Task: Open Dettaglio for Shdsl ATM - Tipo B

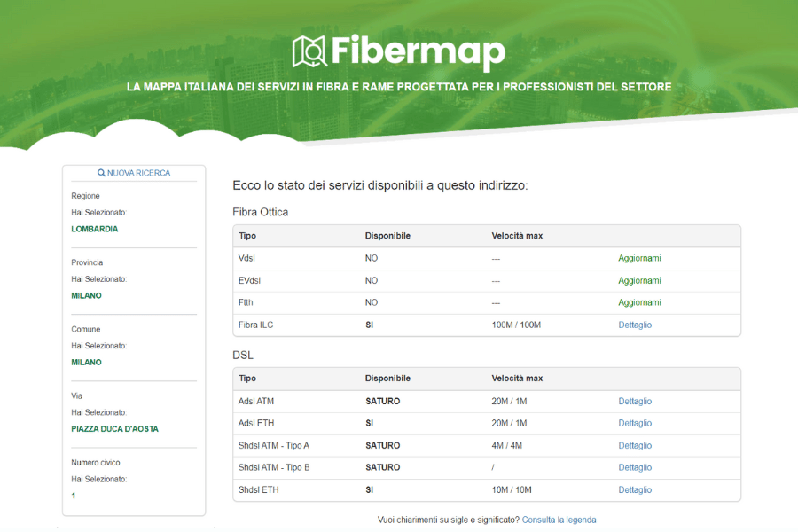Action: point(635,467)
